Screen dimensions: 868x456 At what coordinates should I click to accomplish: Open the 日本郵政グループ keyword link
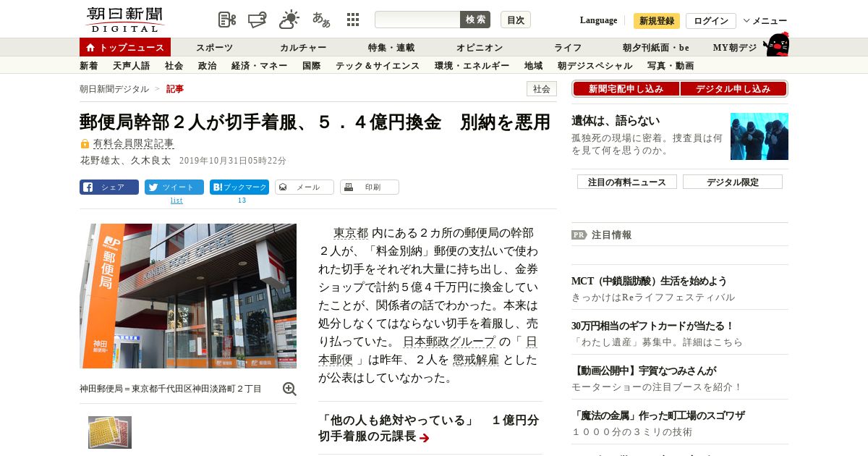coord(449,342)
